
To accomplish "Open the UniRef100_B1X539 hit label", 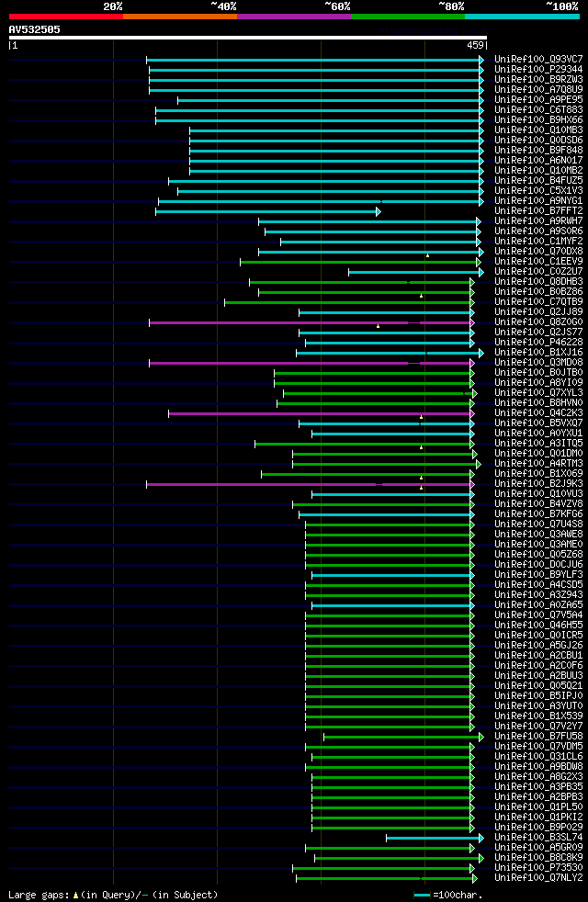I will pos(538,716).
